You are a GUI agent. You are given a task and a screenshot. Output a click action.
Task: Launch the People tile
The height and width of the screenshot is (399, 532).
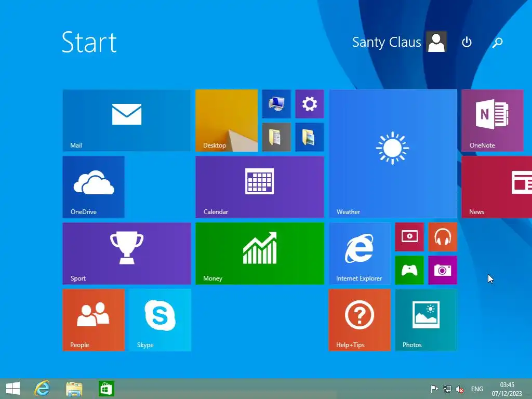[x=94, y=320]
